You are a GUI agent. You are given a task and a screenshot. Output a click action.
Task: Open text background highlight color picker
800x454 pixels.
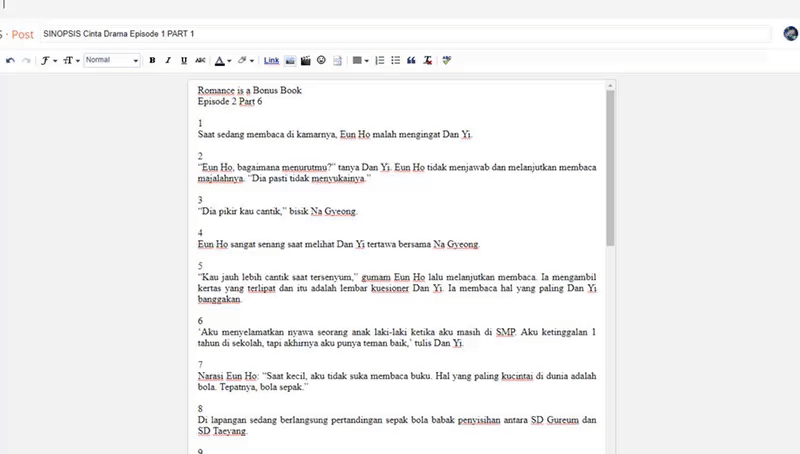click(x=245, y=60)
